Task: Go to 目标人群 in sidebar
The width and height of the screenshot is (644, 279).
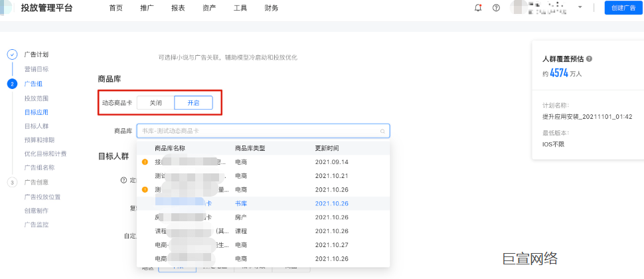Action: 37,126
